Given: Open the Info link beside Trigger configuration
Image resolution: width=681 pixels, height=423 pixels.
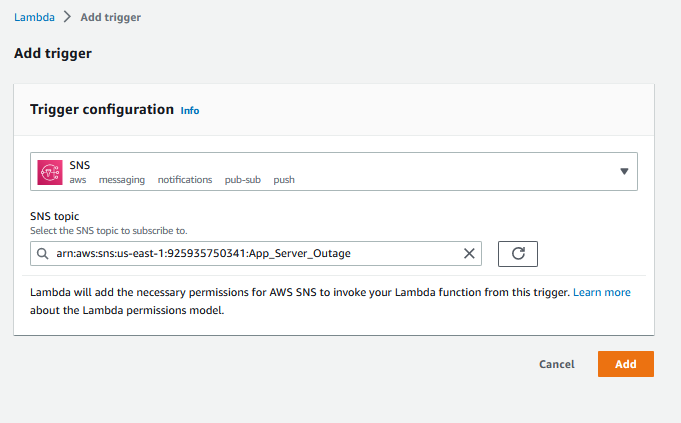Looking at the screenshot, I should pyautogui.click(x=190, y=111).
